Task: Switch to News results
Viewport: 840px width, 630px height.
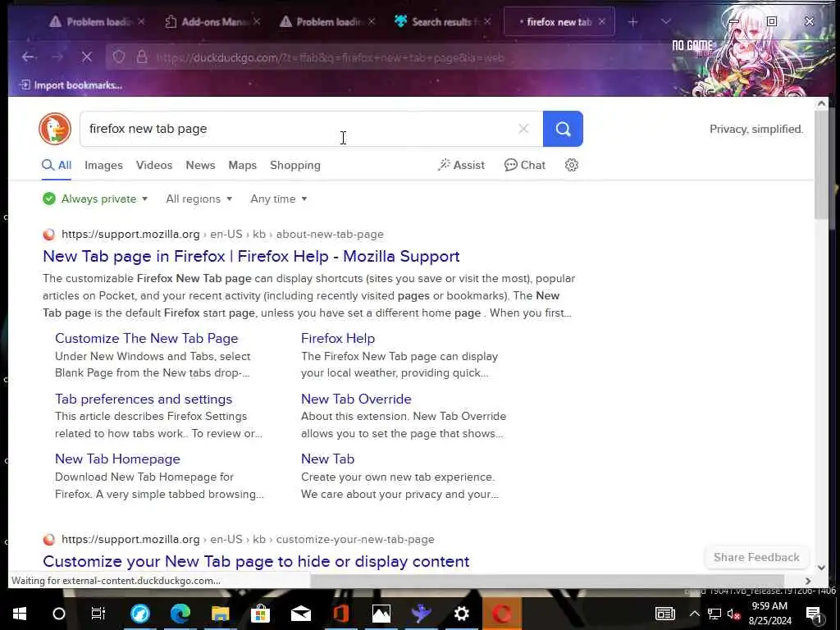Action: 200,165
